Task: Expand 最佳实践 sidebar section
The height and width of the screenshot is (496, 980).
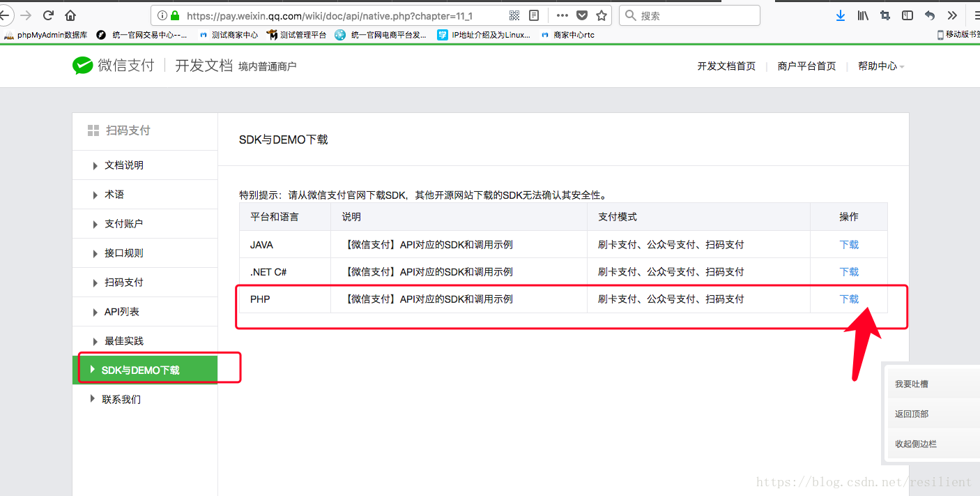Action: 145,341
